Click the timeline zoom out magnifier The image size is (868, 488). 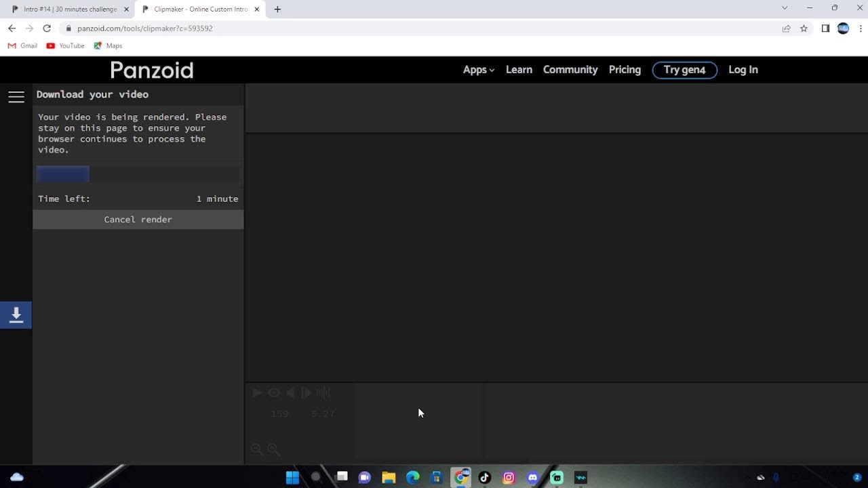tap(256, 449)
